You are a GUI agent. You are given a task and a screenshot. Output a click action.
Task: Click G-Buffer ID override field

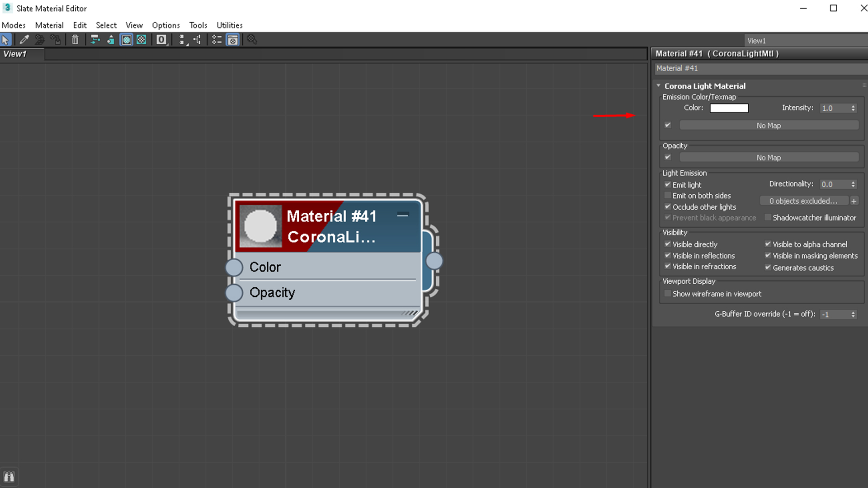835,314
